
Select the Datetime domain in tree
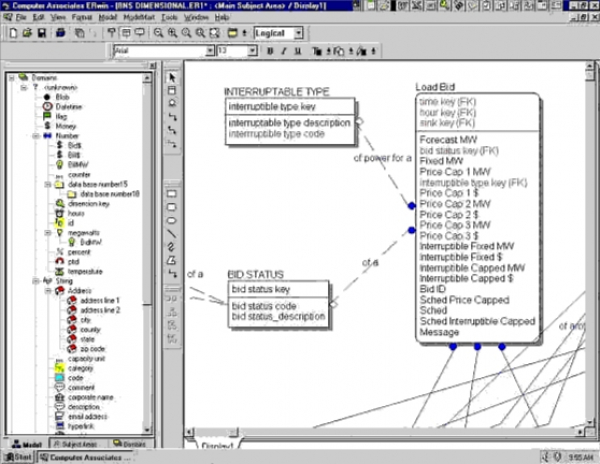tap(68, 106)
